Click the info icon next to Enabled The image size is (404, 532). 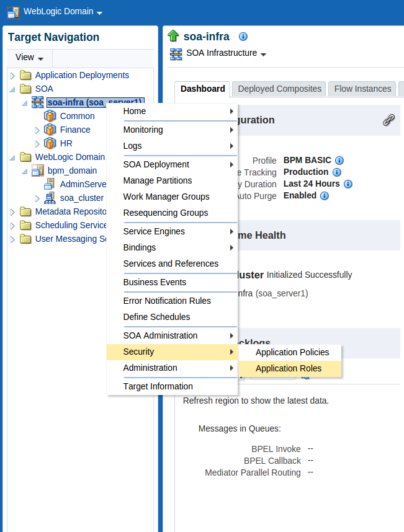pyautogui.click(x=324, y=196)
